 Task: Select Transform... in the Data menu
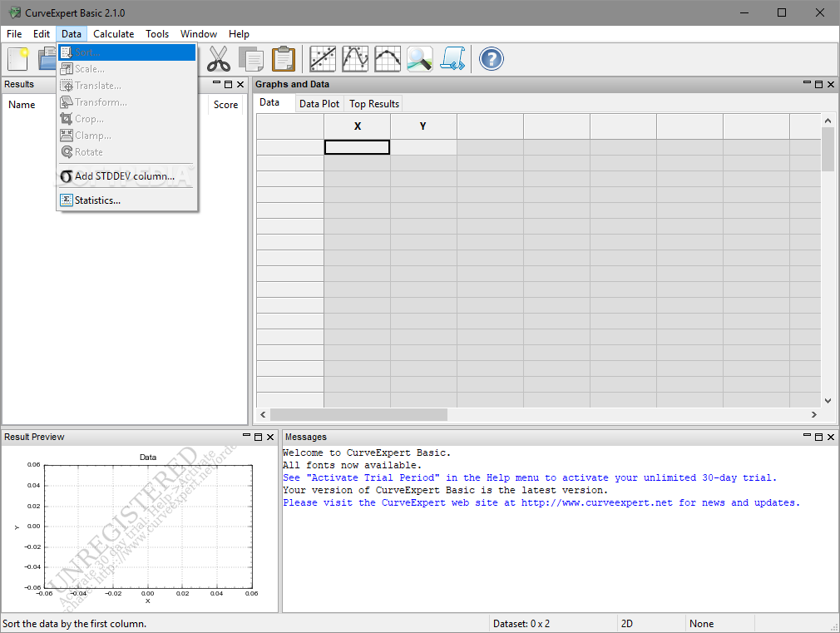tap(127, 102)
